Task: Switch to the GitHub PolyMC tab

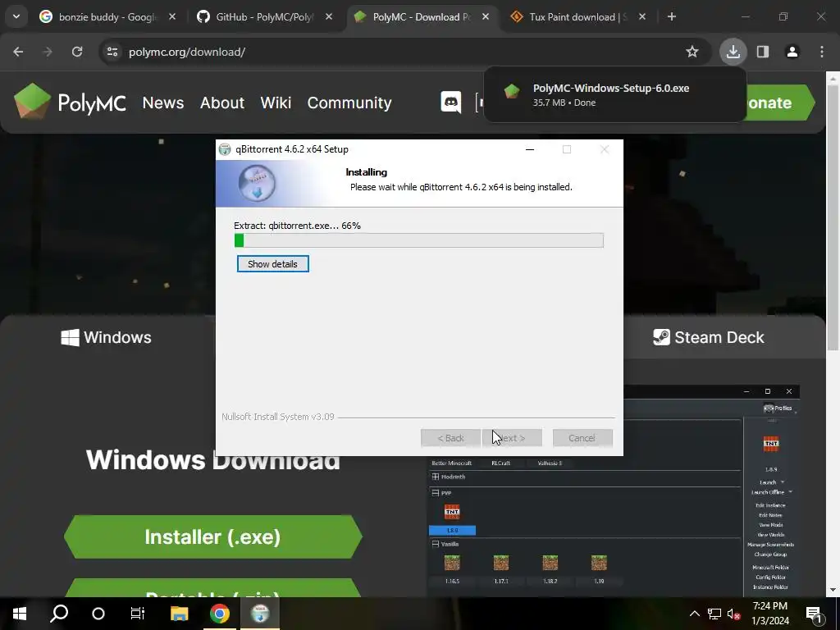Action: (x=264, y=16)
